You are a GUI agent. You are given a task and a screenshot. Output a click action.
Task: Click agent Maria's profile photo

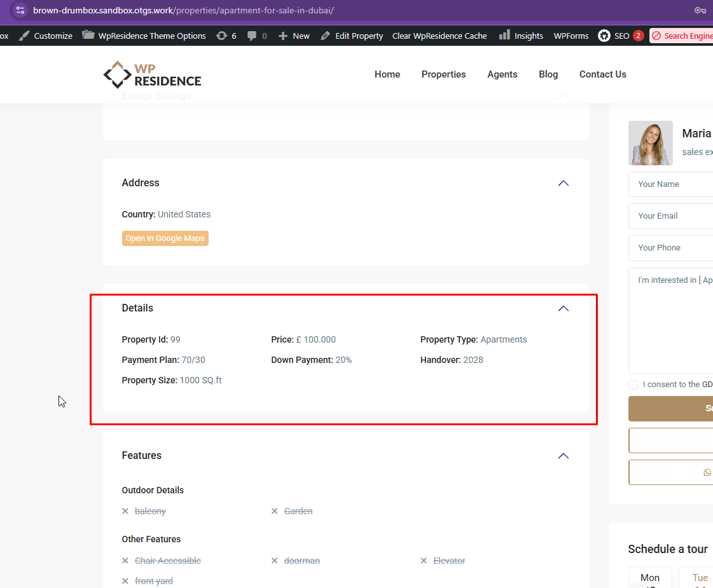[x=650, y=143]
